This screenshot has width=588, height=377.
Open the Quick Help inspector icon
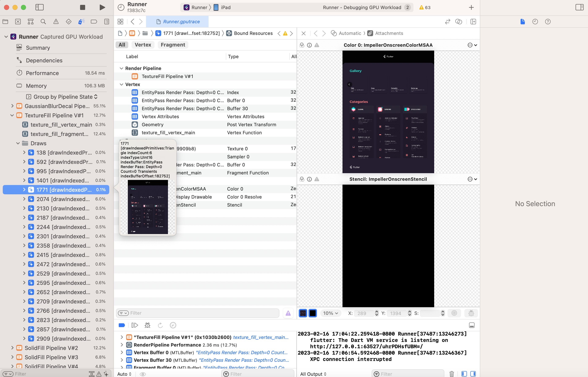click(x=548, y=22)
